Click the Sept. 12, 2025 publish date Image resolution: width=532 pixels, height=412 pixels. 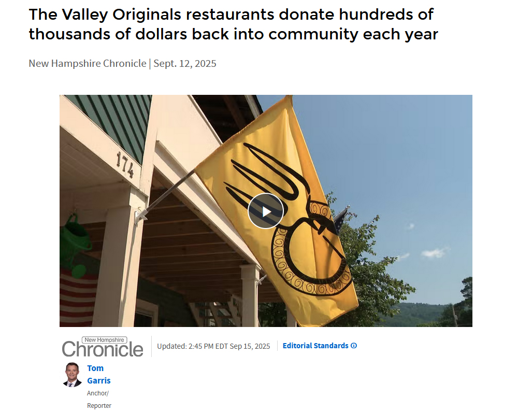tap(185, 63)
